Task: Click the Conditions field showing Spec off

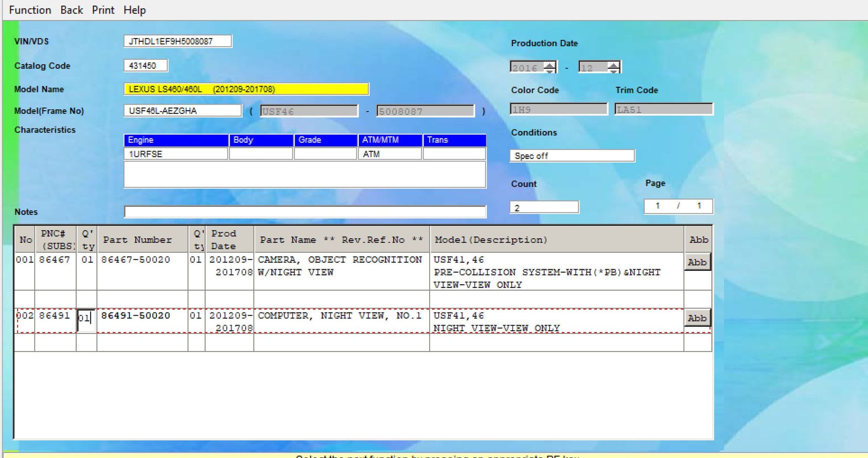Action: [x=572, y=156]
